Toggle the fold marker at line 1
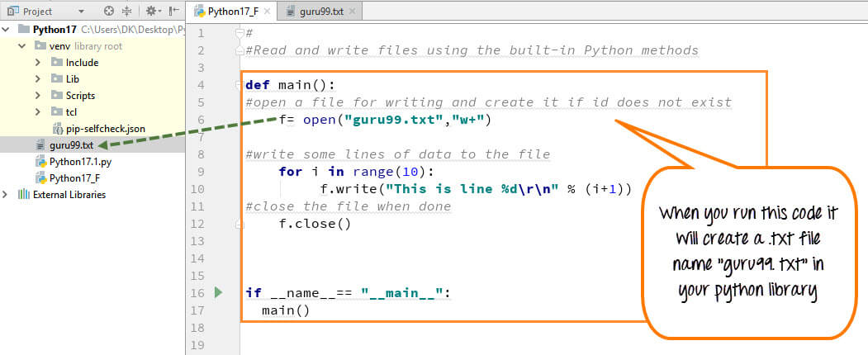Image resolution: width=868 pixels, height=355 pixels. 240,33
